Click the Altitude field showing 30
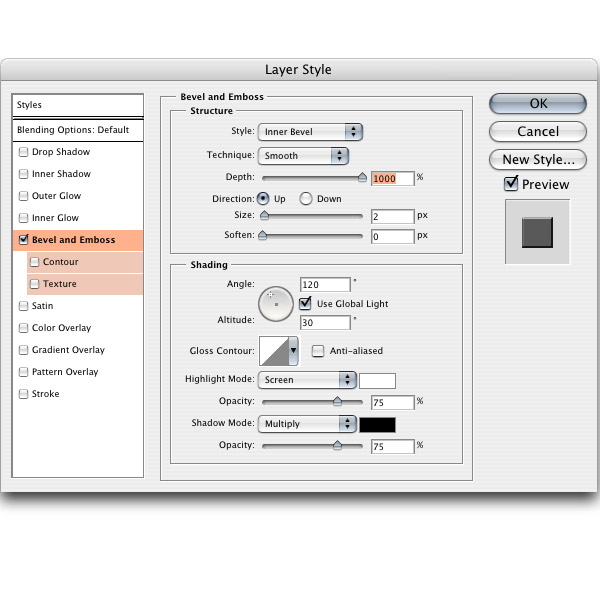 tap(325, 323)
